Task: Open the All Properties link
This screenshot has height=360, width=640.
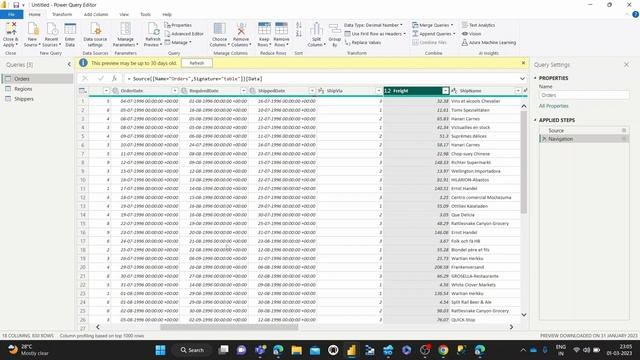Action: click(553, 106)
